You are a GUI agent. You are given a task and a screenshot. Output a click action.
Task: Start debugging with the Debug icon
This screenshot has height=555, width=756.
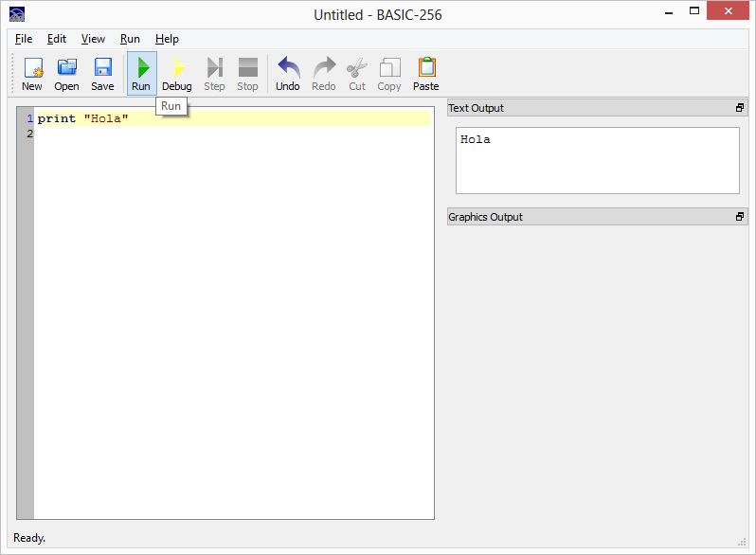click(177, 73)
